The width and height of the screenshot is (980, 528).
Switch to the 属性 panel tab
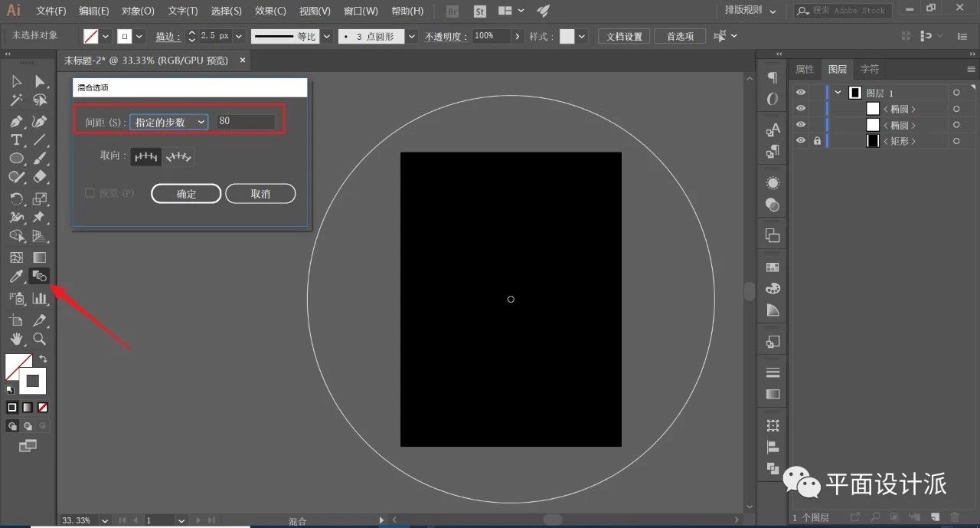(805, 69)
